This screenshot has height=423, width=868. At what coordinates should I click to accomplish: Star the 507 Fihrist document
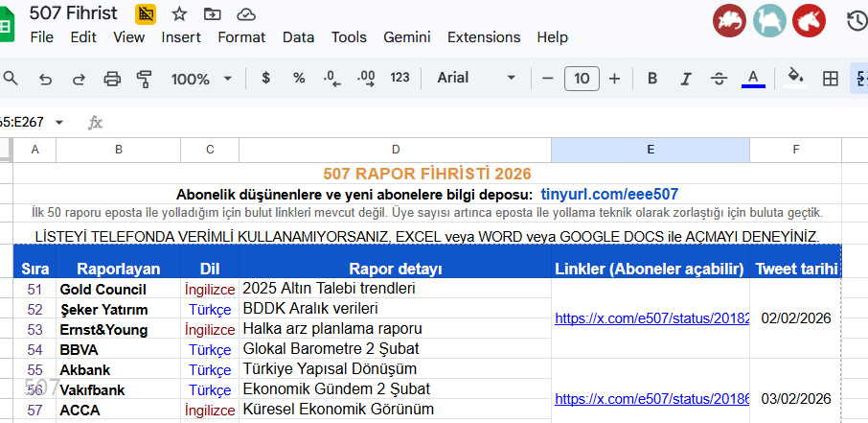click(179, 13)
